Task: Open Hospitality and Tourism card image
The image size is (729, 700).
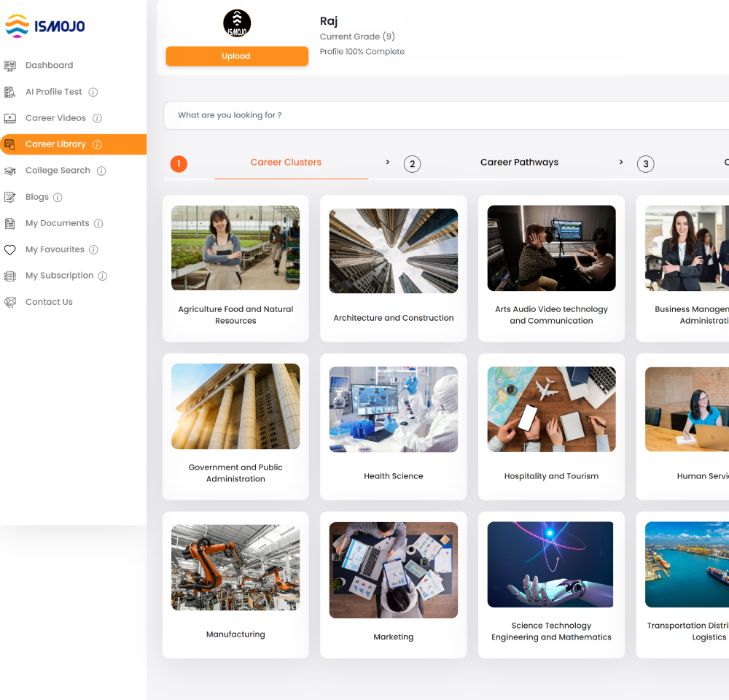Action: click(x=551, y=409)
